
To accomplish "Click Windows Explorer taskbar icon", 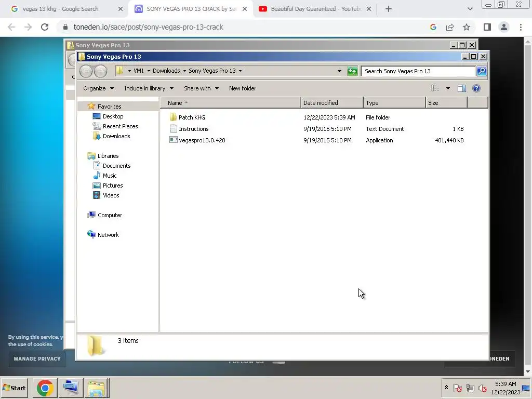I will tap(96, 388).
